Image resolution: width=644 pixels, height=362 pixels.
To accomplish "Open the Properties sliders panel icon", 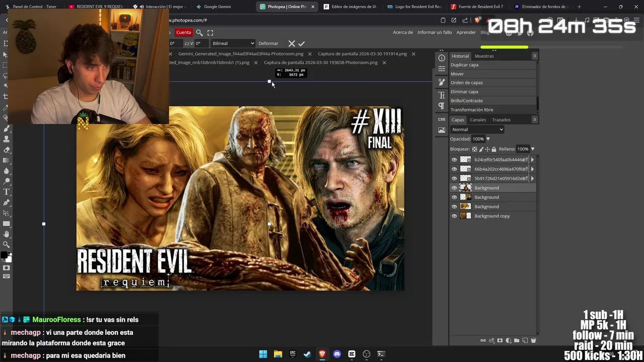I will tap(442, 69).
